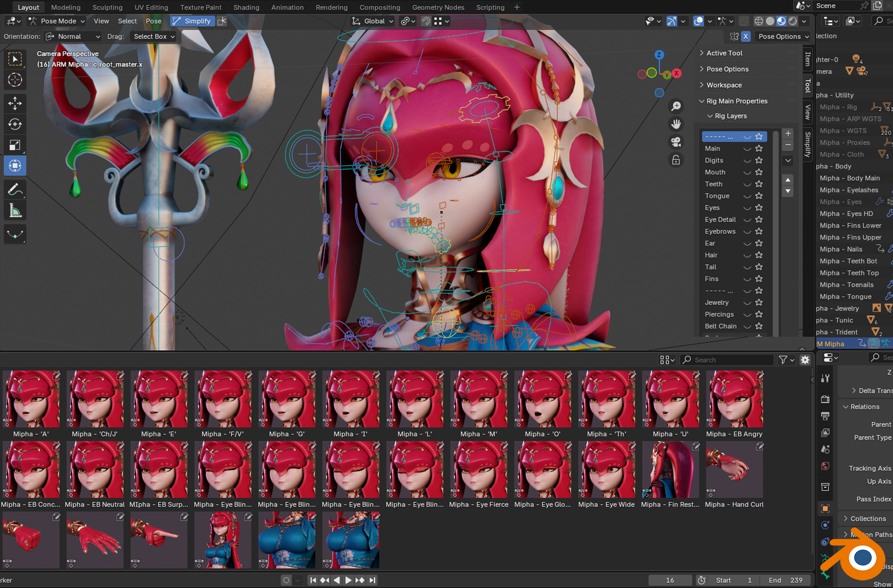Click the current frame field showing 16
This screenshot has width=893, height=588.
click(x=670, y=580)
